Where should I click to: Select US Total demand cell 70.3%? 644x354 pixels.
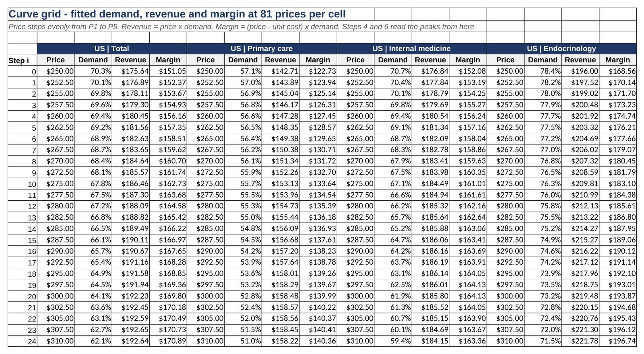pos(93,71)
